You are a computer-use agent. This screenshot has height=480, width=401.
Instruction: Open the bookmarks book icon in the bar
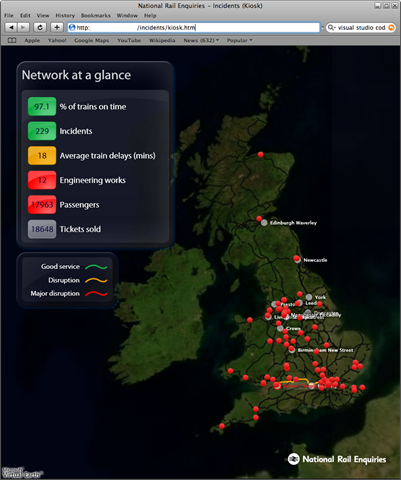[x=12, y=40]
